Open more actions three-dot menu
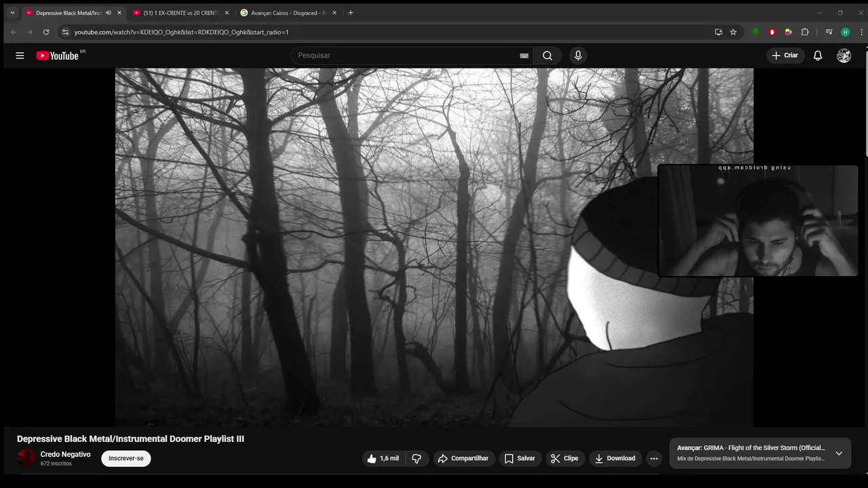This screenshot has width=868, height=488. [654, 459]
